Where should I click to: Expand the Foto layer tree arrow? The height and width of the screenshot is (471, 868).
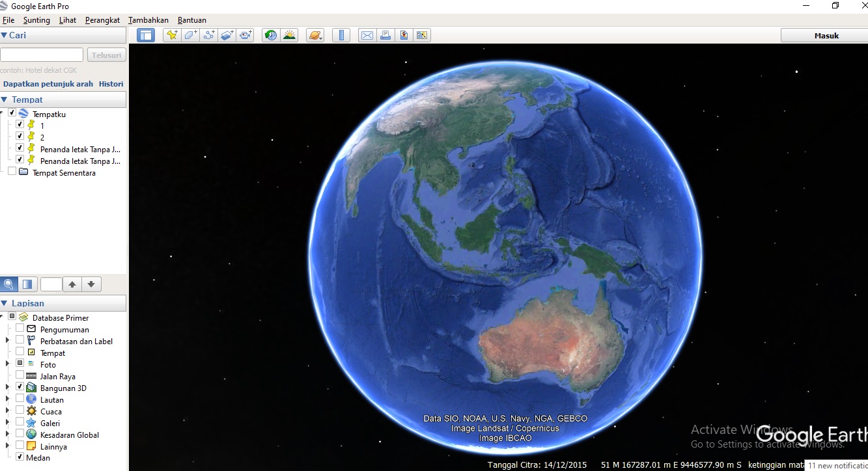8,364
